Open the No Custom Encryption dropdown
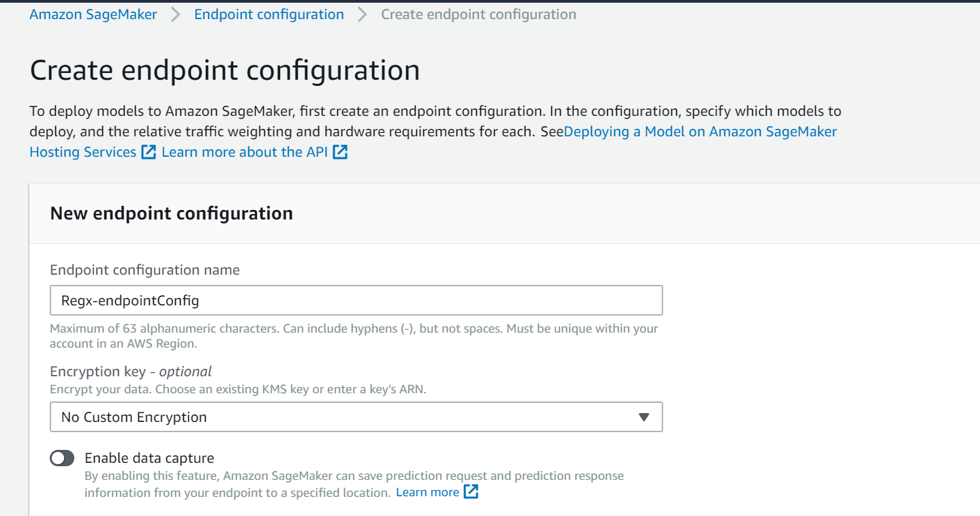Viewport: 980px width, 516px height. click(x=356, y=417)
